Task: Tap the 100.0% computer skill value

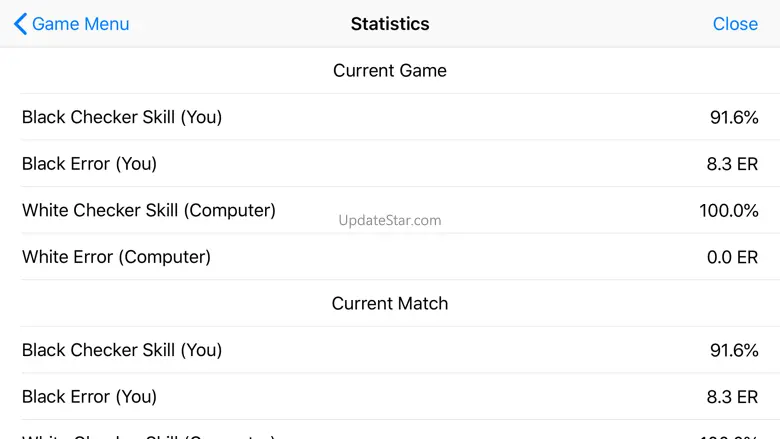Action: [x=728, y=210]
